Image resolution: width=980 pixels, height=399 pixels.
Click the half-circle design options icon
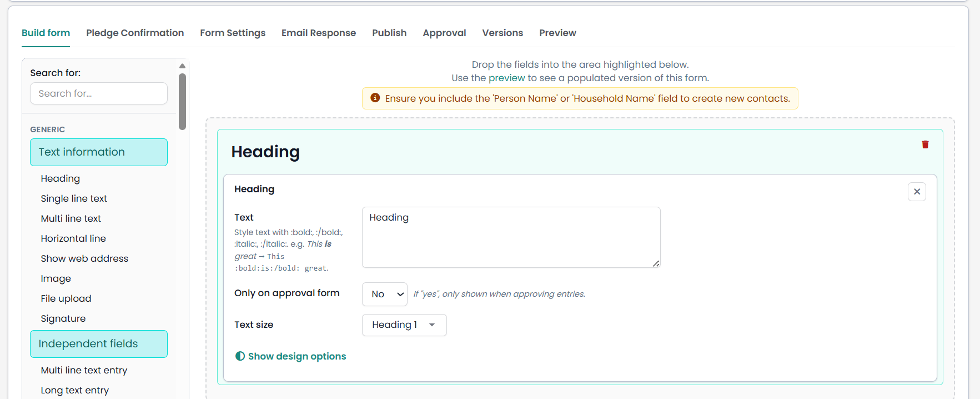pyautogui.click(x=240, y=356)
